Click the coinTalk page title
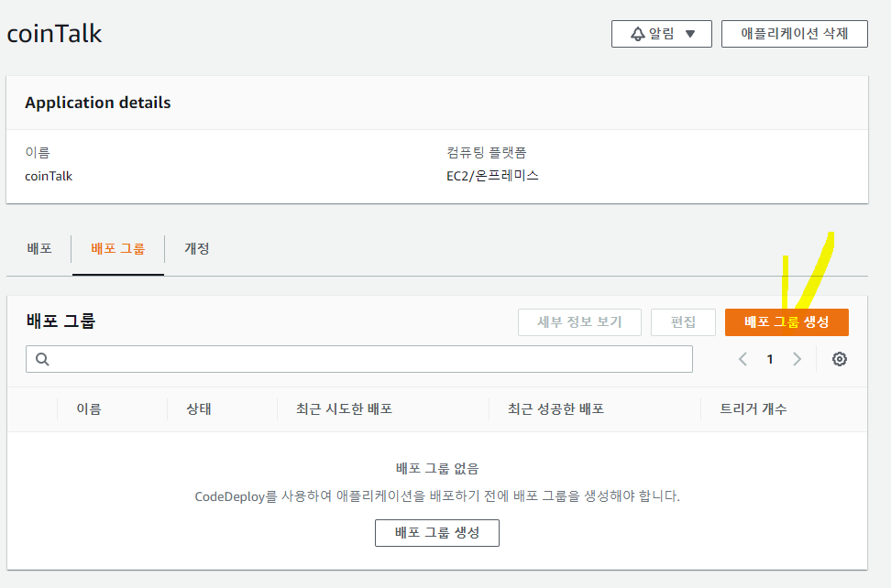The width and height of the screenshot is (891, 588). (55, 34)
